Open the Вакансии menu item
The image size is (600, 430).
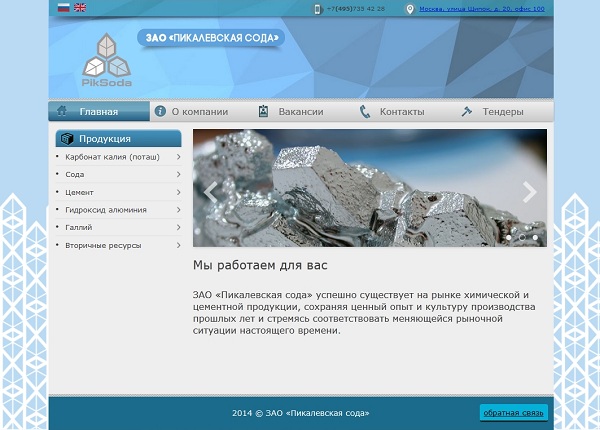[x=301, y=112]
